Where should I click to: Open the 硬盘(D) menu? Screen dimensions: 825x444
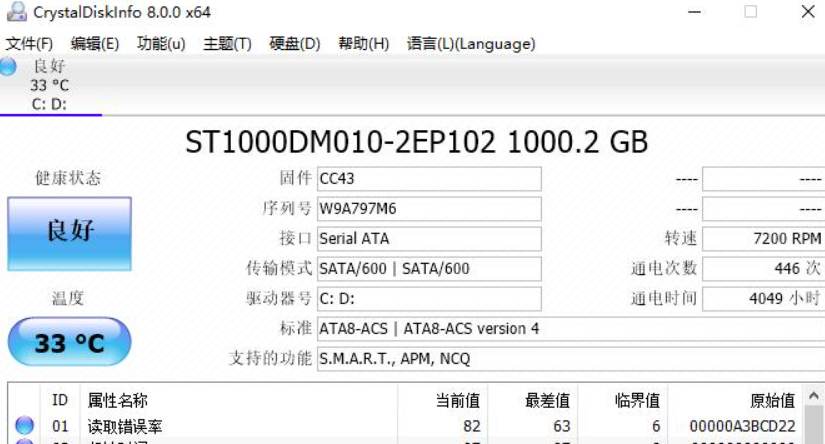click(295, 44)
